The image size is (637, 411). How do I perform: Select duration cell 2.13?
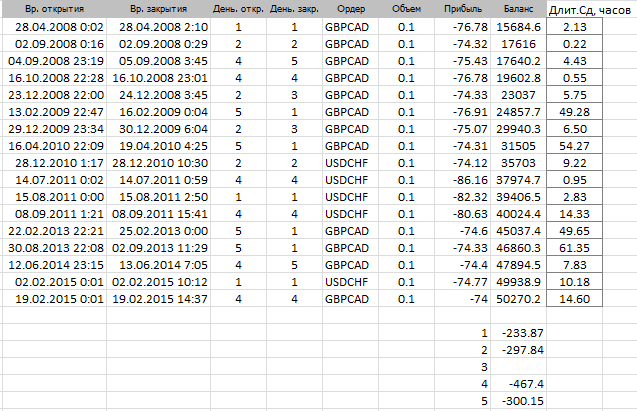[574, 27]
